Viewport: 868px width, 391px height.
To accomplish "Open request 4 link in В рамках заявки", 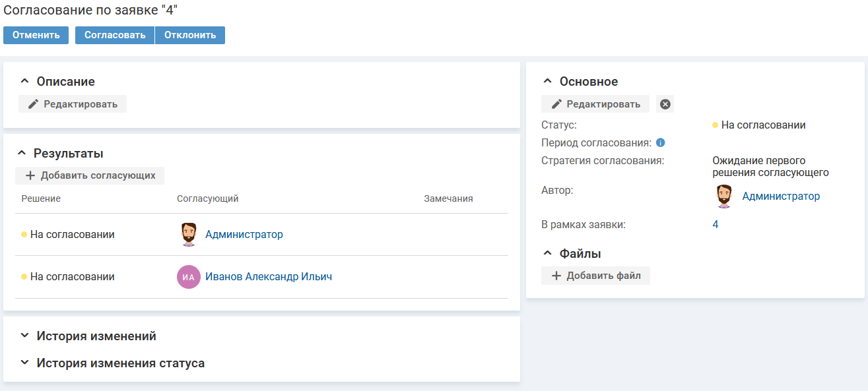I will click(x=716, y=225).
